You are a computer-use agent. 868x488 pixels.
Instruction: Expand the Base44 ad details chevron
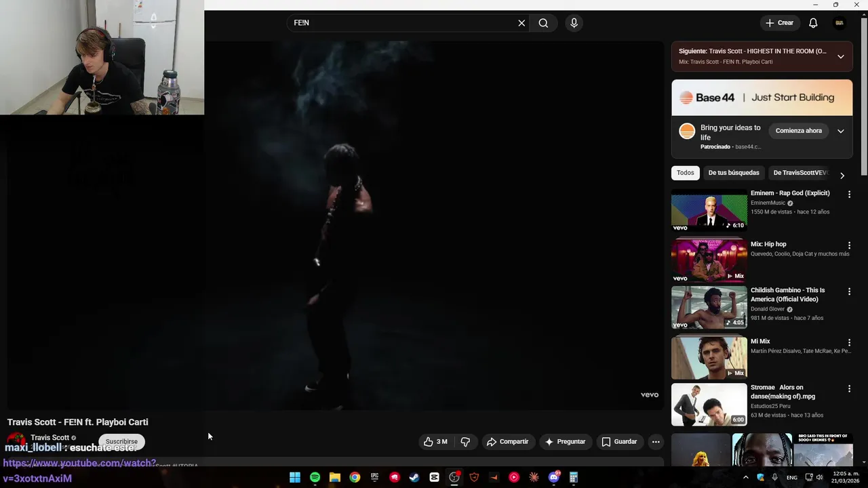point(841,131)
